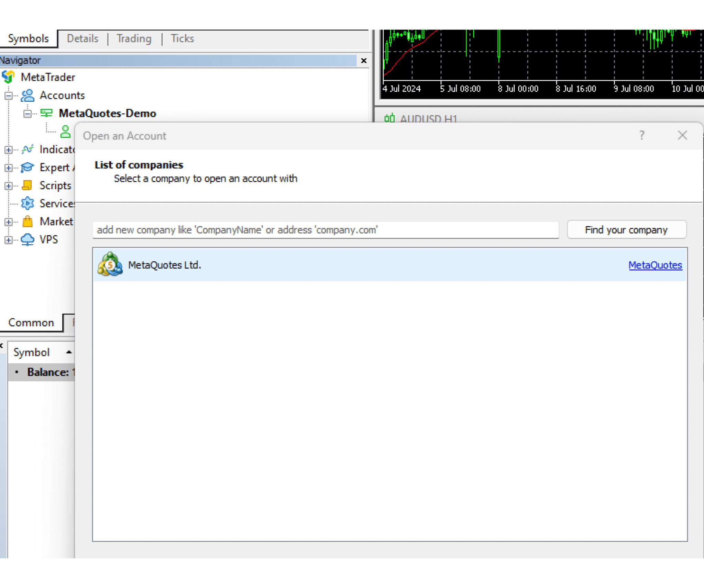Click the Expert Advisors graduation cap icon
704x588 pixels.
click(27, 167)
